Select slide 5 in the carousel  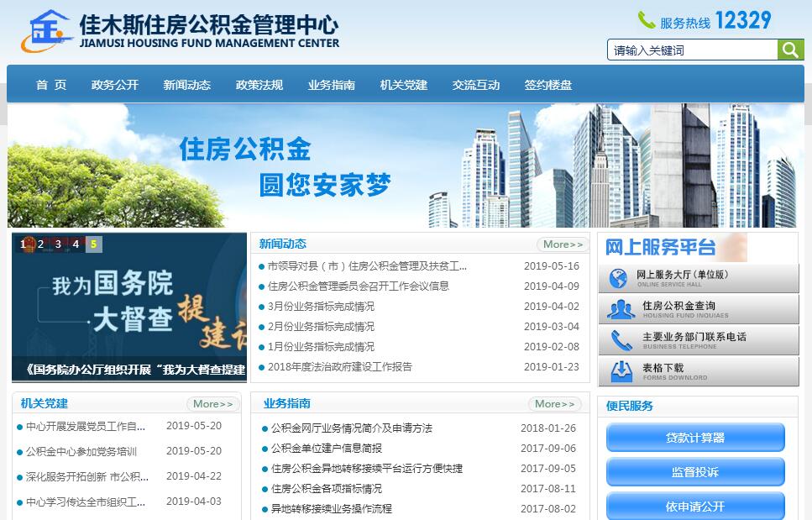[93, 244]
